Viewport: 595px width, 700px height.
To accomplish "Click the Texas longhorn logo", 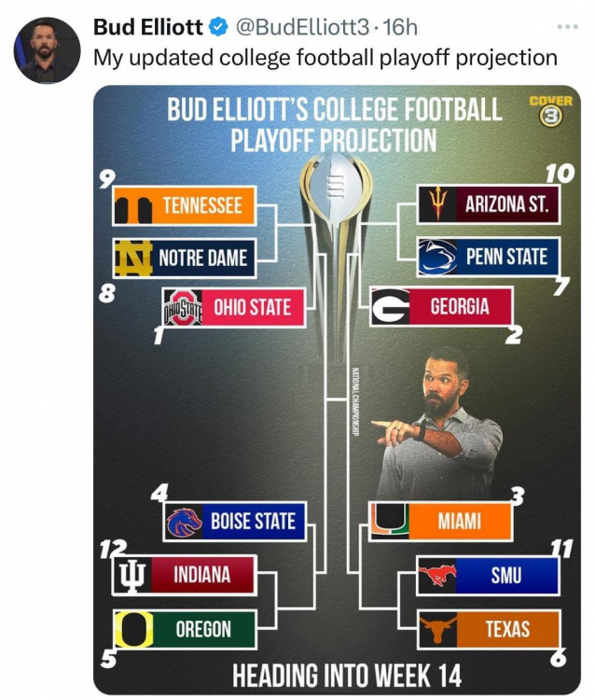I will pyautogui.click(x=436, y=629).
